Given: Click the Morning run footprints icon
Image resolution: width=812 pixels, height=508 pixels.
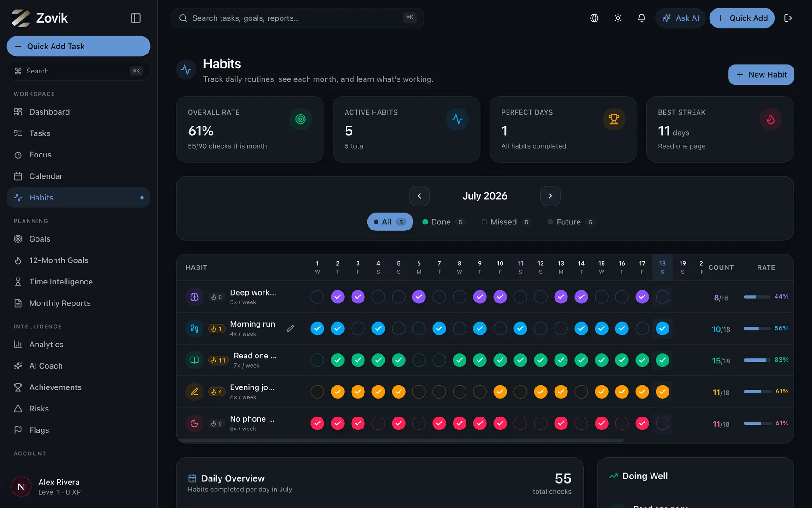Looking at the screenshot, I should 195,328.
